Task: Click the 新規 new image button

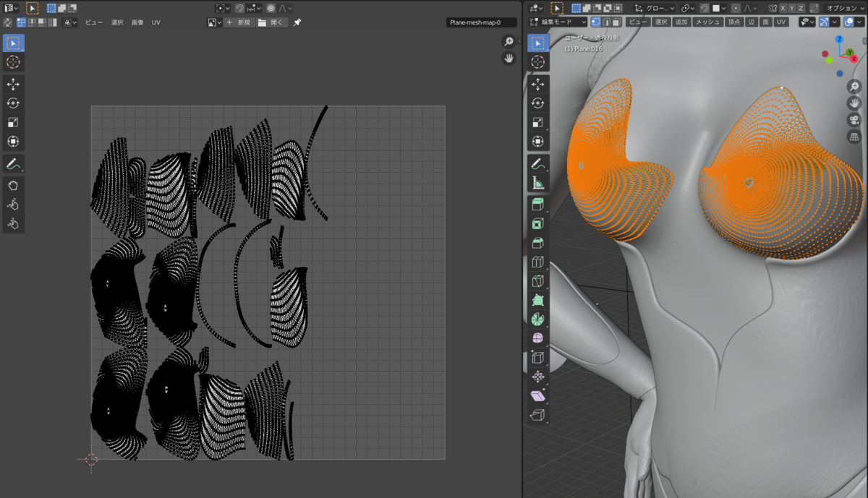Action: (238, 22)
